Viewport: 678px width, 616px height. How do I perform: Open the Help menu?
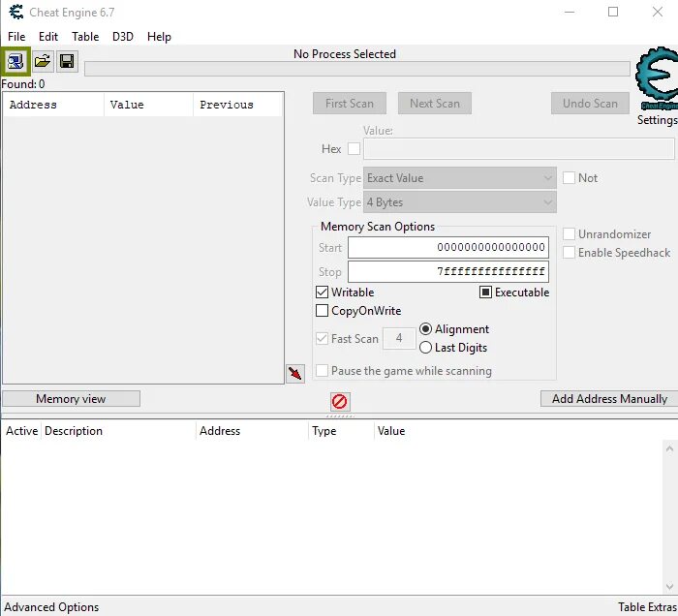tap(159, 37)
